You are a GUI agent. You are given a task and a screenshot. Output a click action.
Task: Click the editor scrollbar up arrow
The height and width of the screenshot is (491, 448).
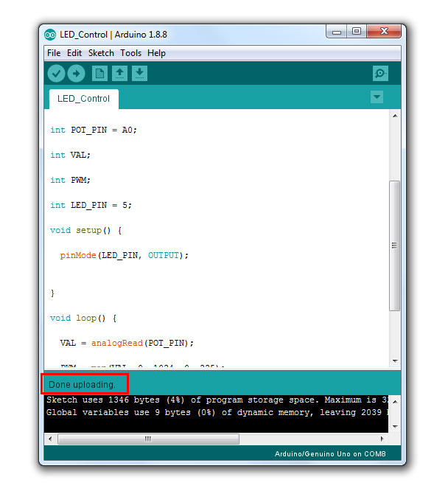tap(395, 116)
